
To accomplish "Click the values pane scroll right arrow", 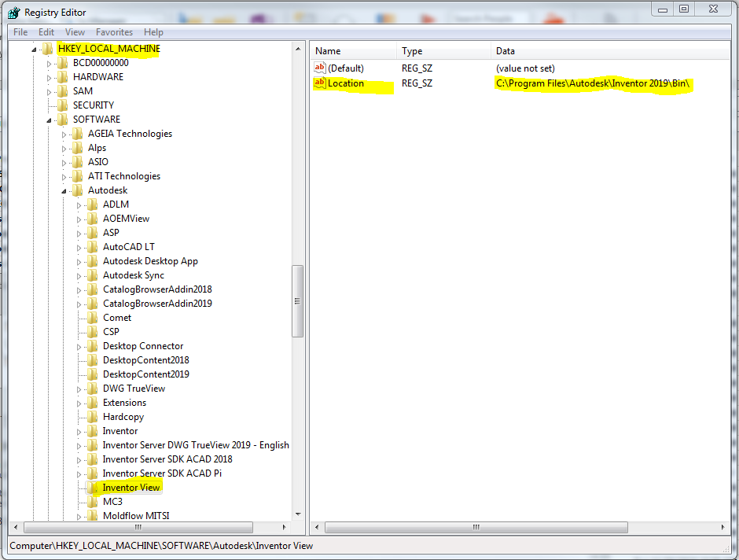I will 723,527.
